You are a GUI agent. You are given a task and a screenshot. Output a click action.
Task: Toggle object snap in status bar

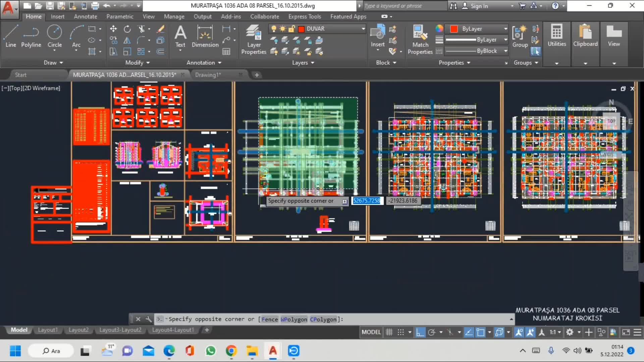481,332
